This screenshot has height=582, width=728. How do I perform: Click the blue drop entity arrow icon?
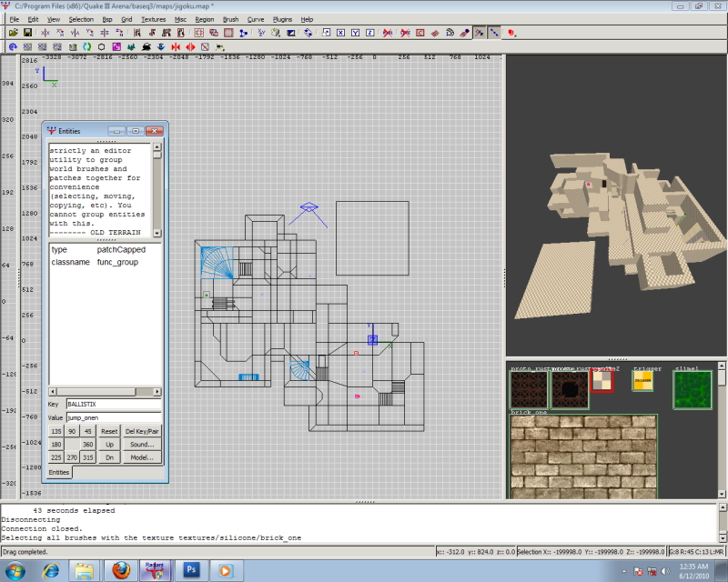tap(161, 47)
